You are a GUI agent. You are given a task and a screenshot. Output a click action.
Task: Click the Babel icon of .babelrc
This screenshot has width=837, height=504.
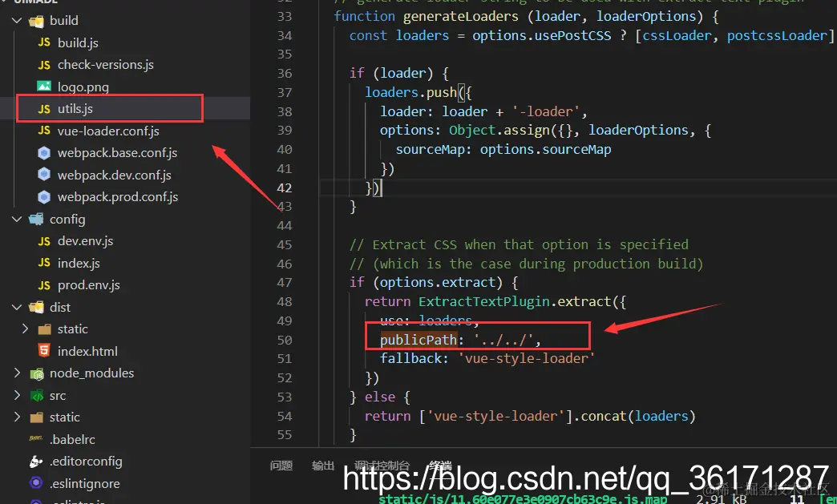coord(36,439)
